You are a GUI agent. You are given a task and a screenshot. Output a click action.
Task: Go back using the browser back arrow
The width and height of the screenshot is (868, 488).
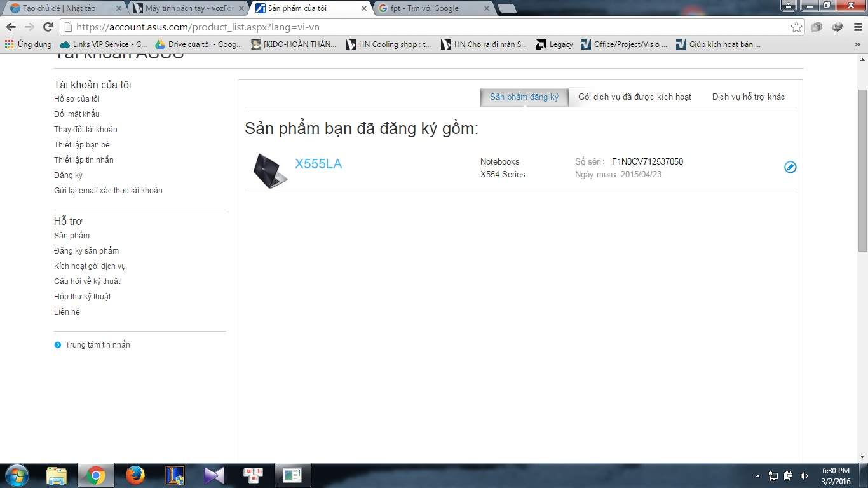tap(11, 27)
